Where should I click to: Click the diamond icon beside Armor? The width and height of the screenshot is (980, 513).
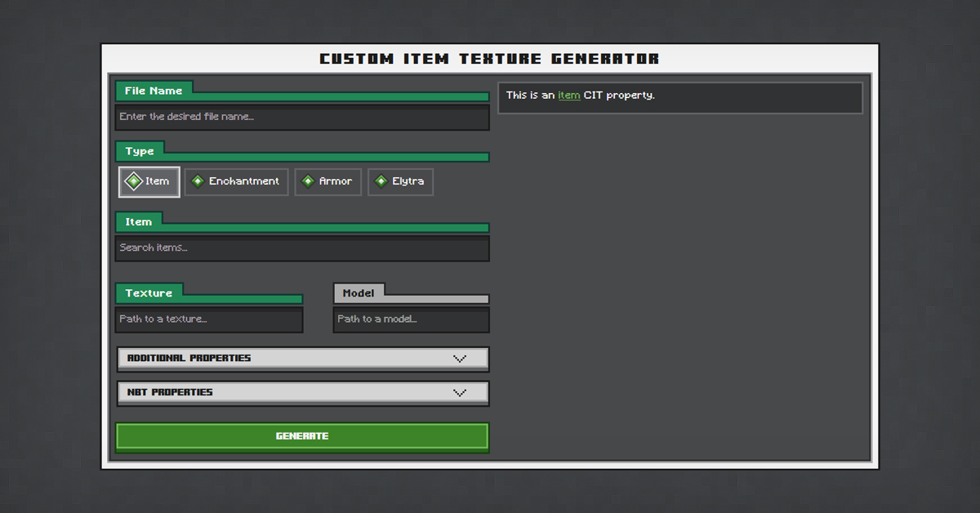(309, 181)
